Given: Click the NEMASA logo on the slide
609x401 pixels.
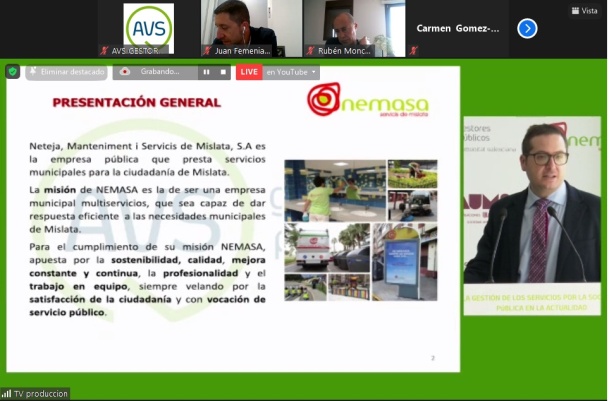Looking at the screenshot, I should click(x=367, y=100).
